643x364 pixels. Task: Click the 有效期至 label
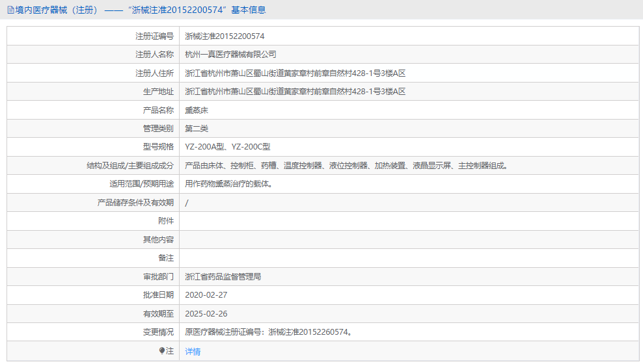coord(158,314)
